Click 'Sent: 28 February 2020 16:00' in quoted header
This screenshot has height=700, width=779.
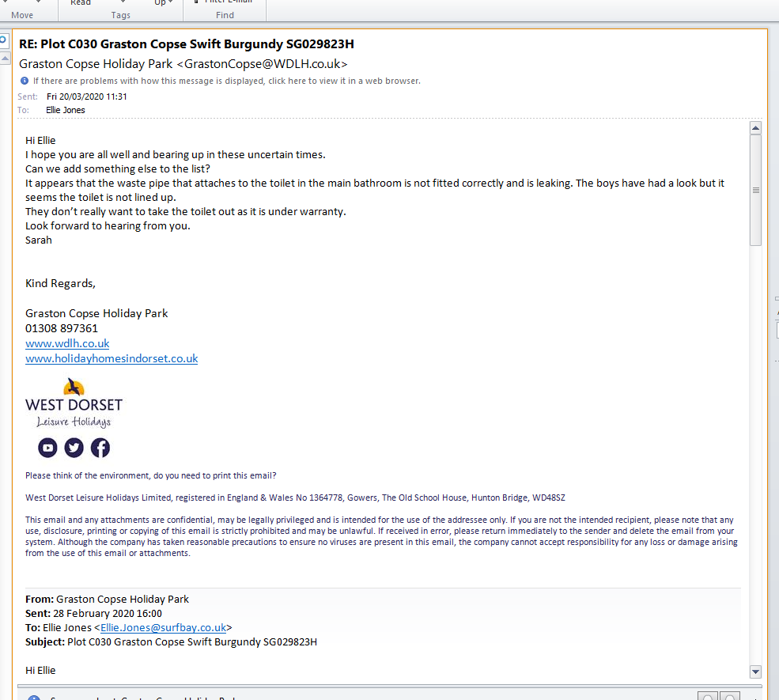(93, 613)
